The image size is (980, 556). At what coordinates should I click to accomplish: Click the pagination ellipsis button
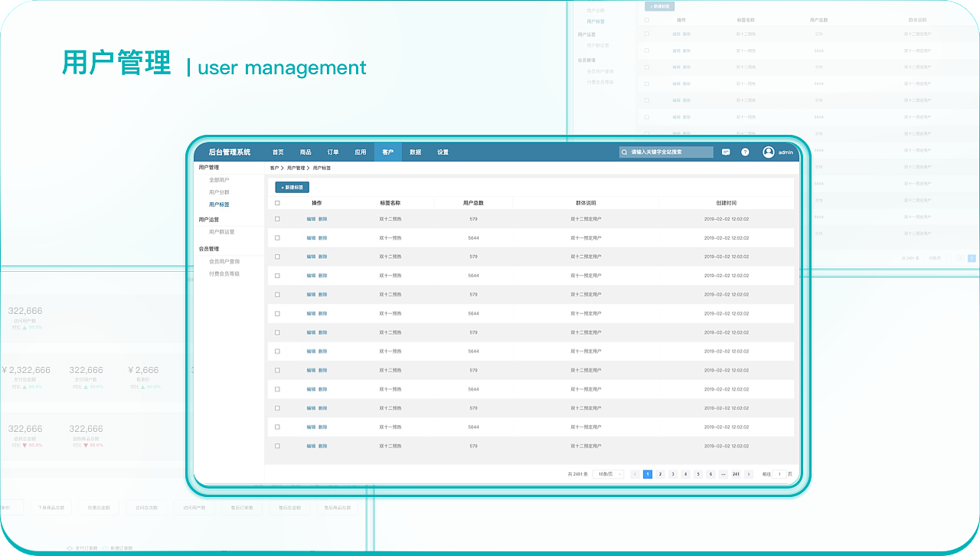coord(724,474)
